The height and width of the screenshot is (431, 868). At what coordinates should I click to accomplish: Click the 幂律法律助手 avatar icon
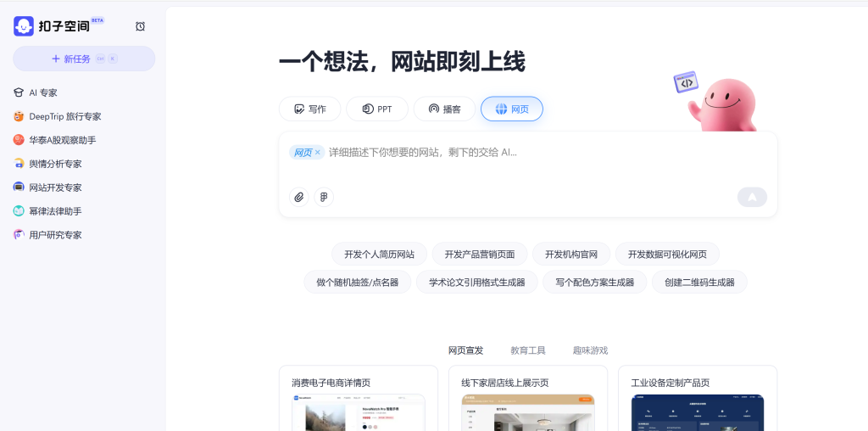pyautogui.click(x=19, y=211)
